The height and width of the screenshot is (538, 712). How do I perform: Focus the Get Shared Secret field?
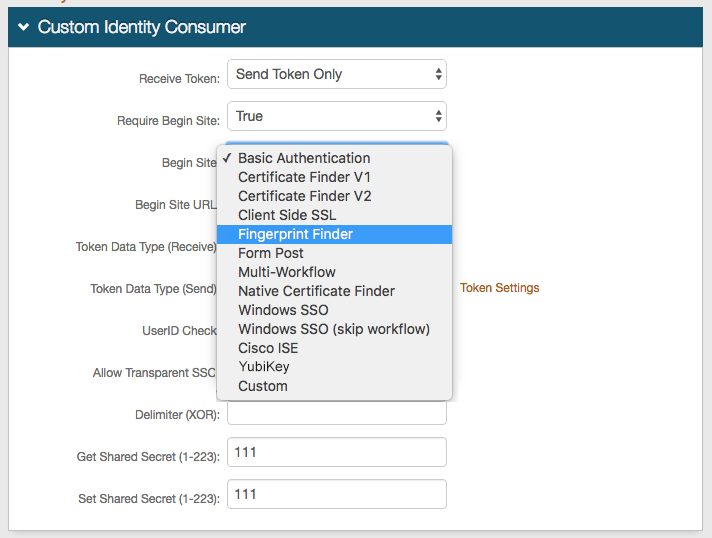click(336, 453)
